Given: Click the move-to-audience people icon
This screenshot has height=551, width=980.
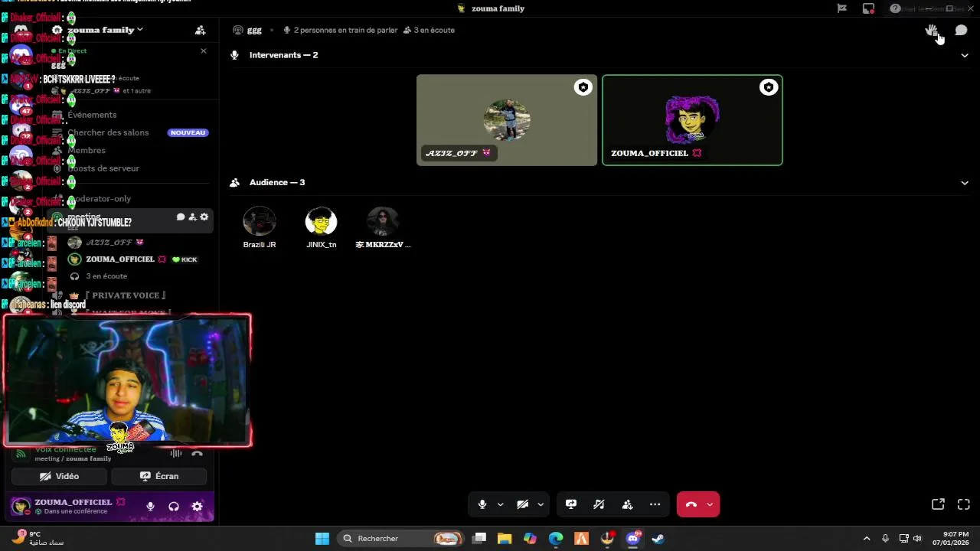Looking at the screenshot, I should coord(627,504).
